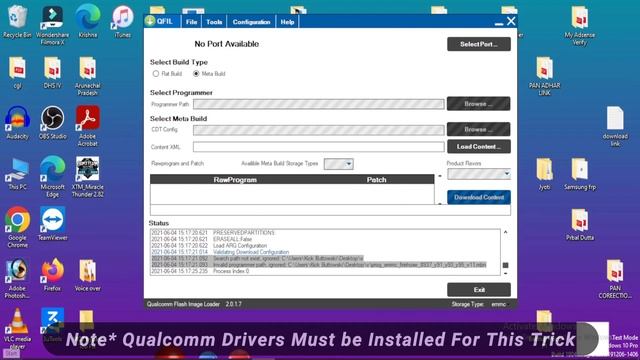Open the Tools menu in QFIL
Image resolution: width=640 pixels, height=360 pixels.
point(214,22)
